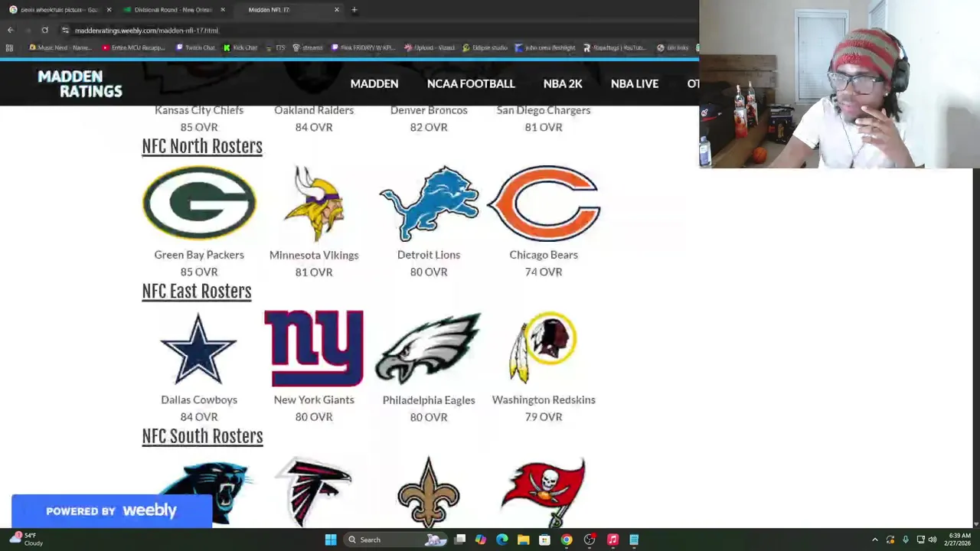Open the NBA 2K navigation item
This screenshot has width=980, height=551.
click(x=563, y=83)
